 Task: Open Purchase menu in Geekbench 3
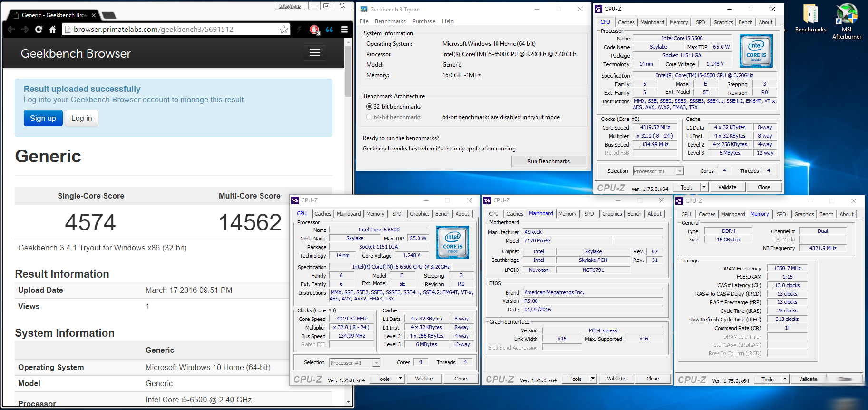click(x=424, y=21)
